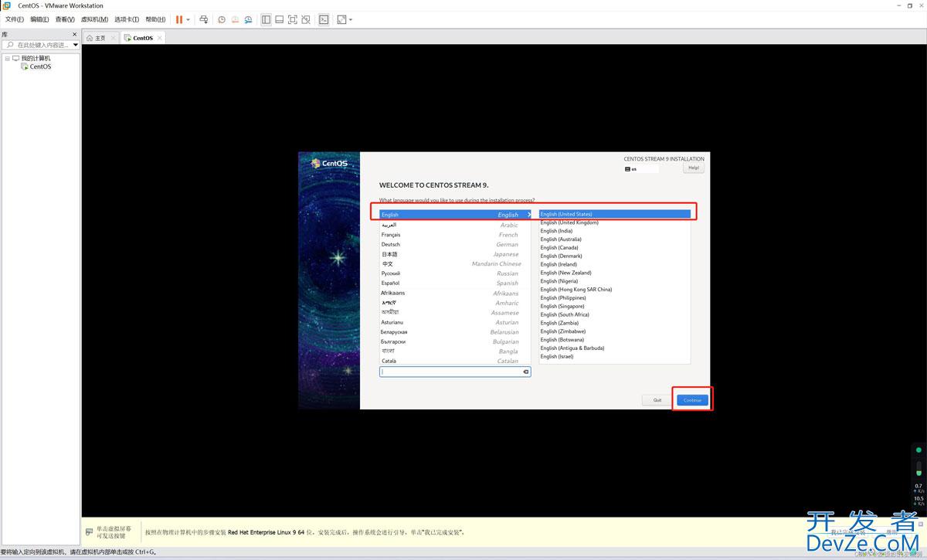Switch to the 主页 tab

(100, 38)
